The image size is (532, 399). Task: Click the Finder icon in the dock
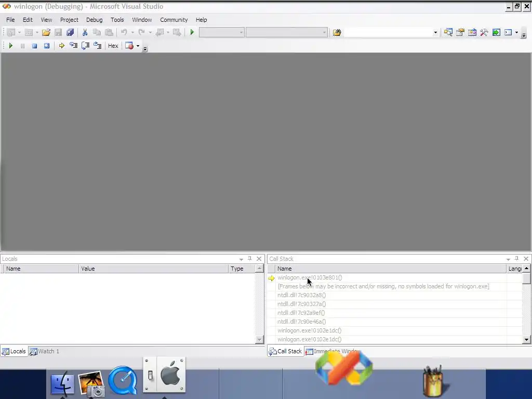tap(62, 383)
